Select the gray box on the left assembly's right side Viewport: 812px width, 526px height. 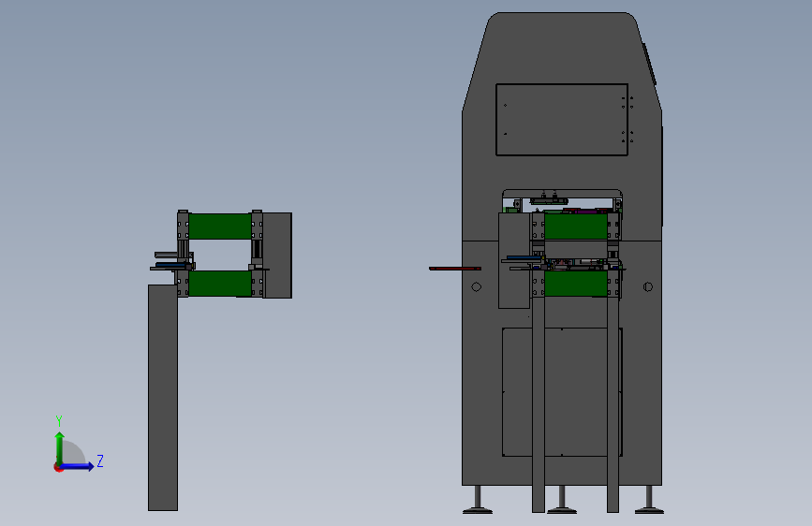(x=277, y=256)
